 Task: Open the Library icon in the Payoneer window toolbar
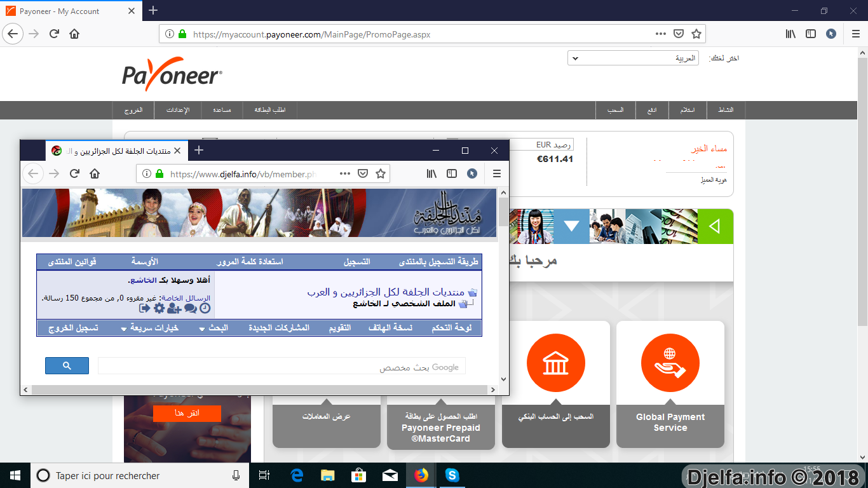pos(790,34)
